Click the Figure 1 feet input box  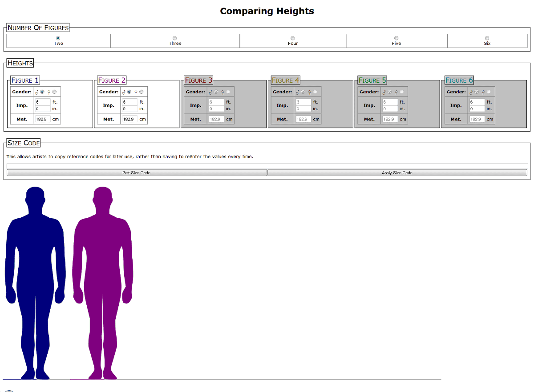click(x=42, y=102)
